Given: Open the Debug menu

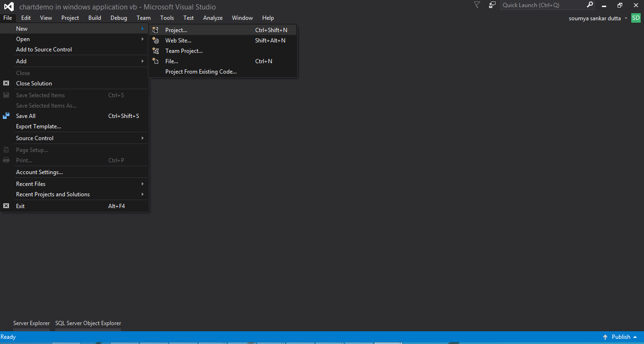Looking at the screenshot, I should tap(119, 17).
